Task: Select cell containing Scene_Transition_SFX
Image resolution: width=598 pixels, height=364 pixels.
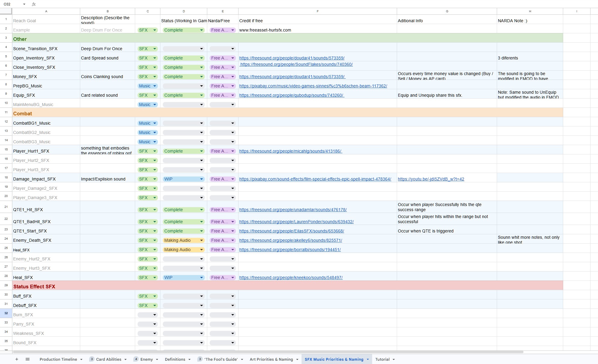Action: point(46,47)
